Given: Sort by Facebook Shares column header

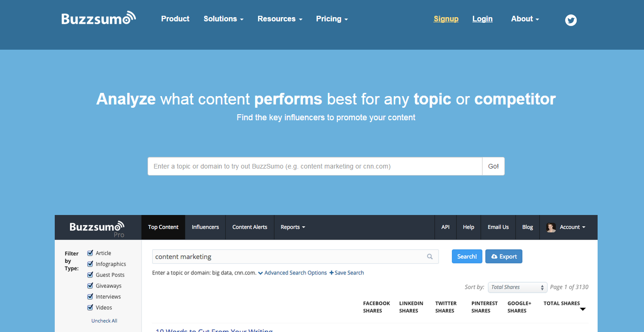Looking at the screenshot, I should pos(376,307).
